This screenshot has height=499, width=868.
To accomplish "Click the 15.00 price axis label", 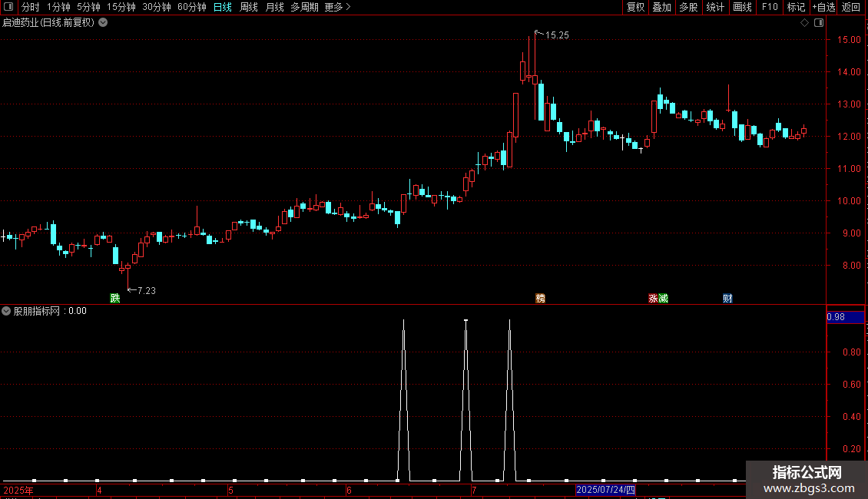I will 849,40.
